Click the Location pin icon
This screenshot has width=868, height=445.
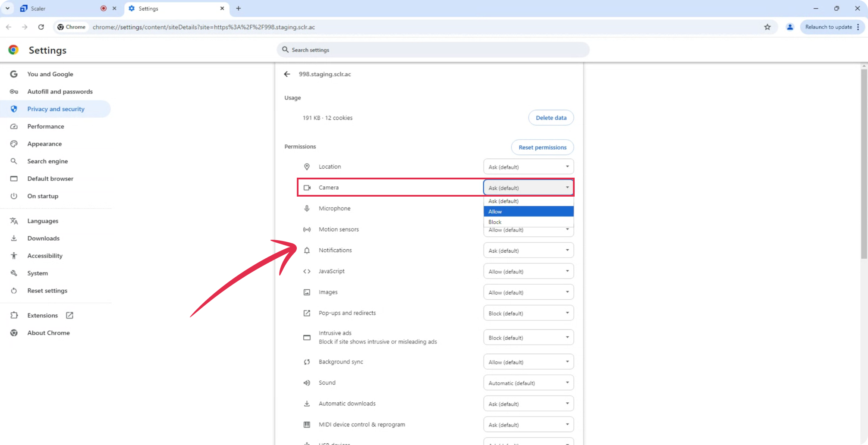(307, 167)
